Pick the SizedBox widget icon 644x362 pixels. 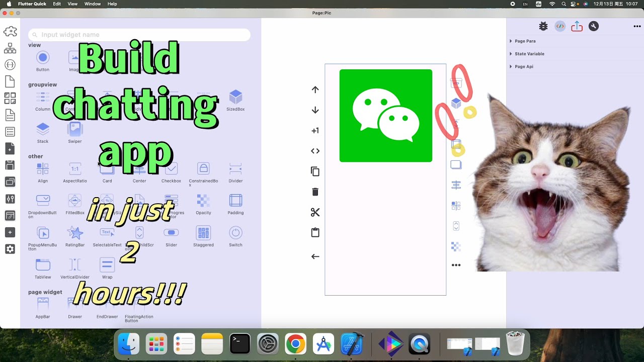(x=235, y=97)
